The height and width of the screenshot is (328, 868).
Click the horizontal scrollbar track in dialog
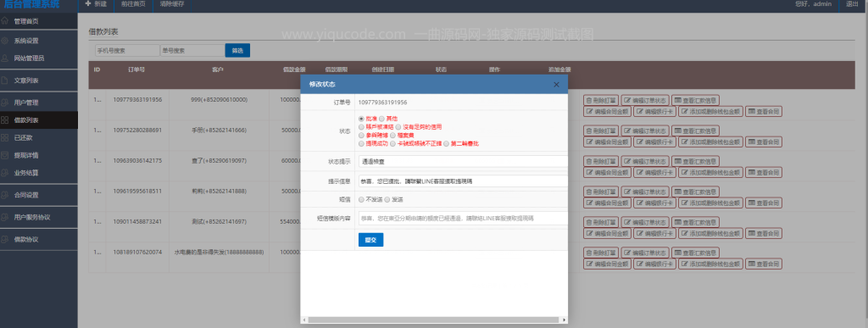click(x=434, y=320)
